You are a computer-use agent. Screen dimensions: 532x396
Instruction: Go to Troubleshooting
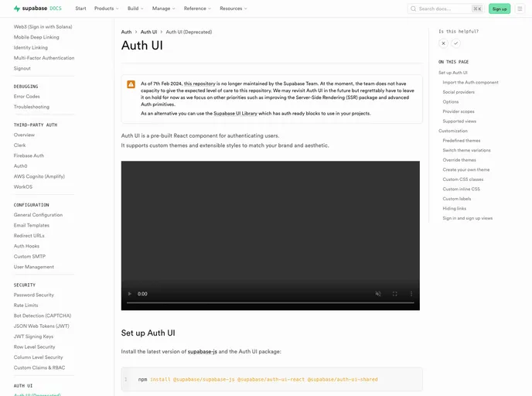[x=31, y=107]
